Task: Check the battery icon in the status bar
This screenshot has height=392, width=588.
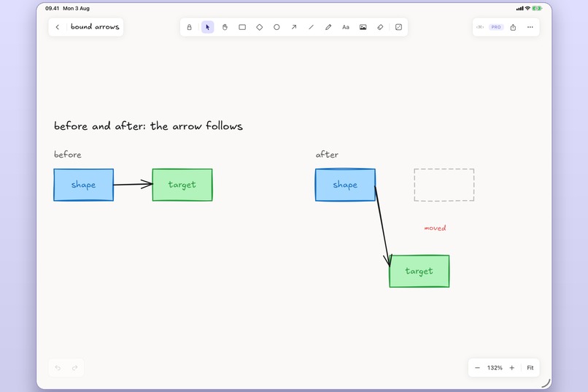Action: (537, 8)
